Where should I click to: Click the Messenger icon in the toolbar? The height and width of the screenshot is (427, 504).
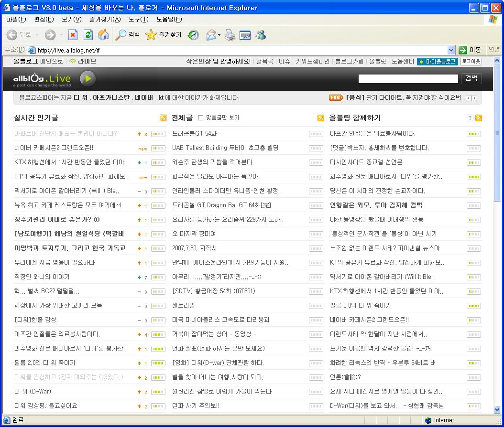pos(261,35)
